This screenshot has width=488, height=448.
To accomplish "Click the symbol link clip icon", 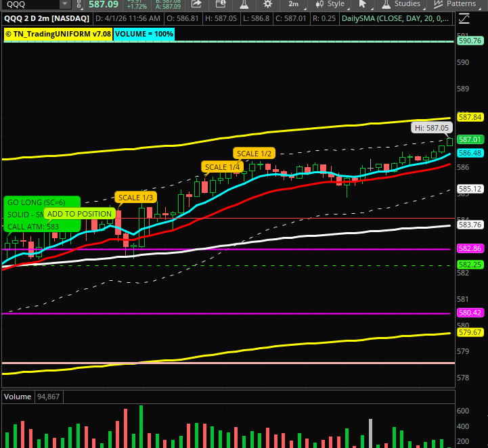I will (79, 4).
